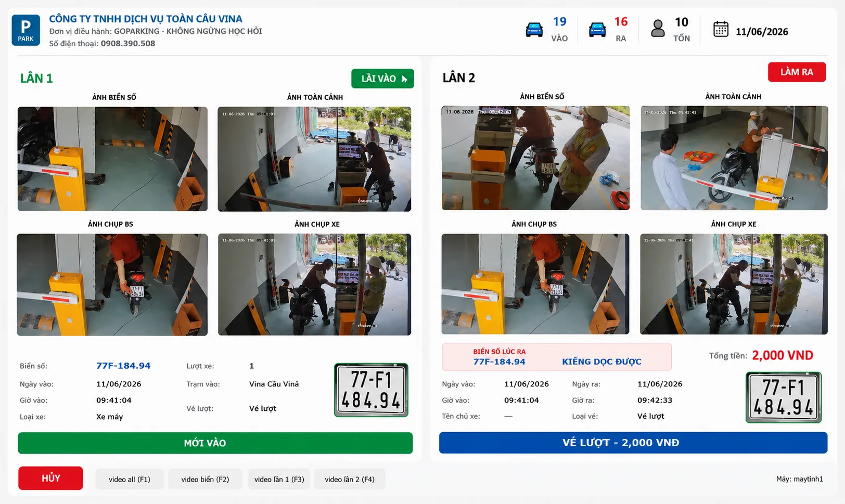Viewport: 845px width, 504px height.
Task: Click the LÀN 1 heading
Action: coord(36,79)
